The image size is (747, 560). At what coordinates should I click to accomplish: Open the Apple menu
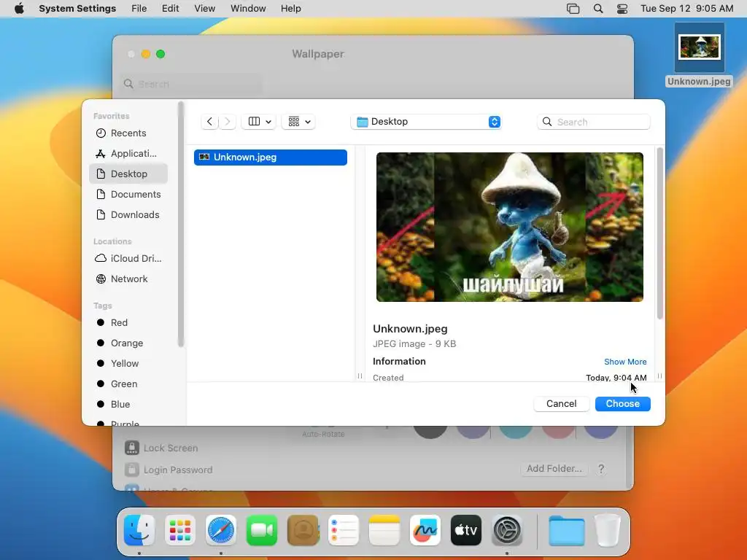click(19, 9)
